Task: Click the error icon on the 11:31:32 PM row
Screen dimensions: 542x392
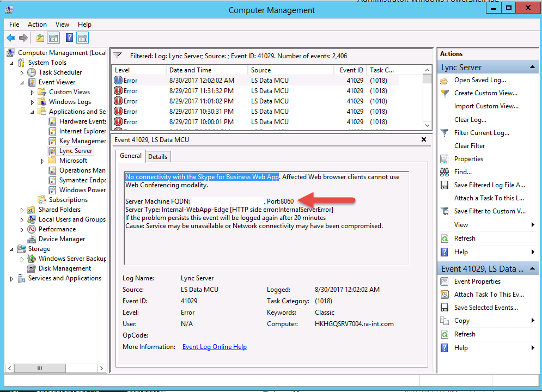Action: [118, 91]
